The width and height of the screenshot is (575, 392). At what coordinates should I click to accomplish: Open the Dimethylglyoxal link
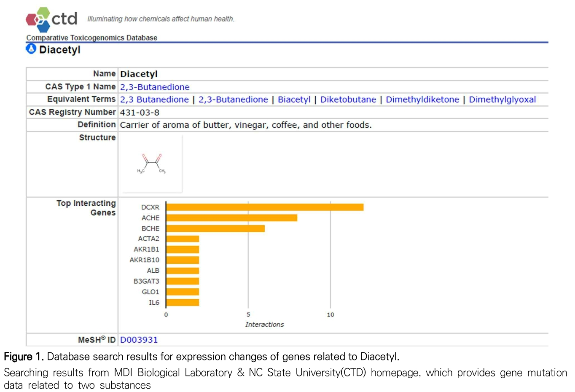pyautogui.click(x=502, y=99)
